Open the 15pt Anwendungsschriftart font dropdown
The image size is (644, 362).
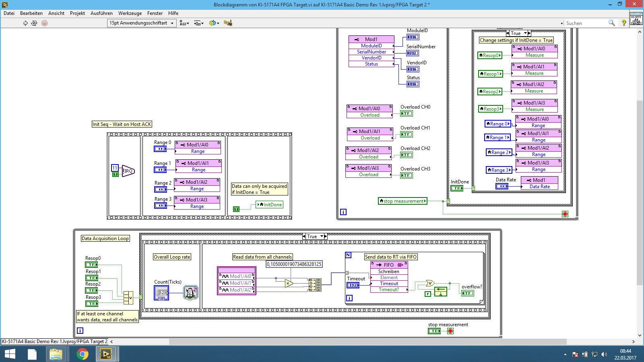click(x=142, y=23)
